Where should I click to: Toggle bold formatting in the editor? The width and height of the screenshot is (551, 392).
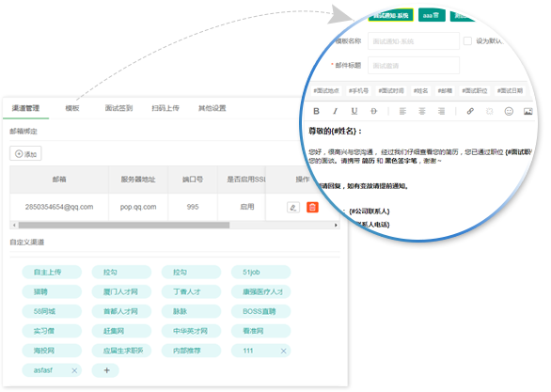[316, 111]
